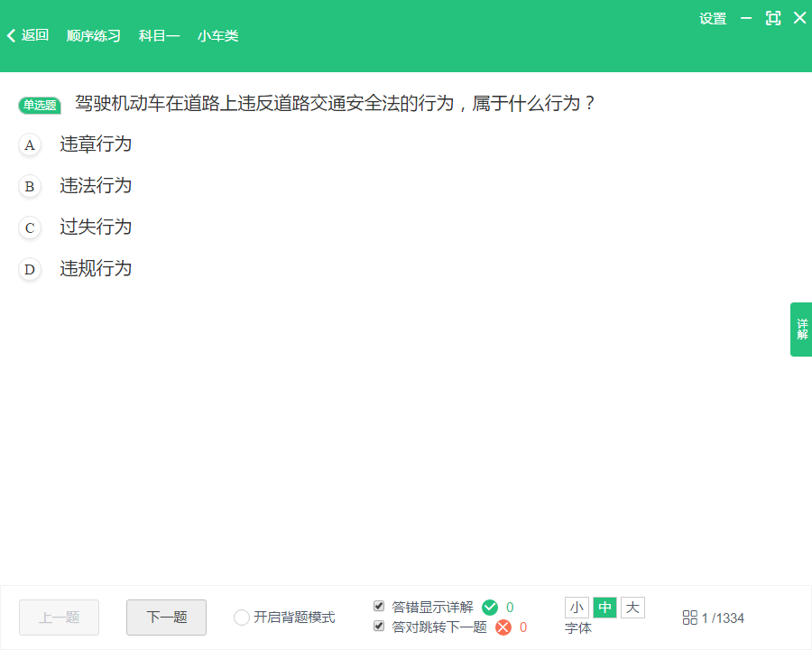Open the 详解 explanation side panel

coord(800,329)
